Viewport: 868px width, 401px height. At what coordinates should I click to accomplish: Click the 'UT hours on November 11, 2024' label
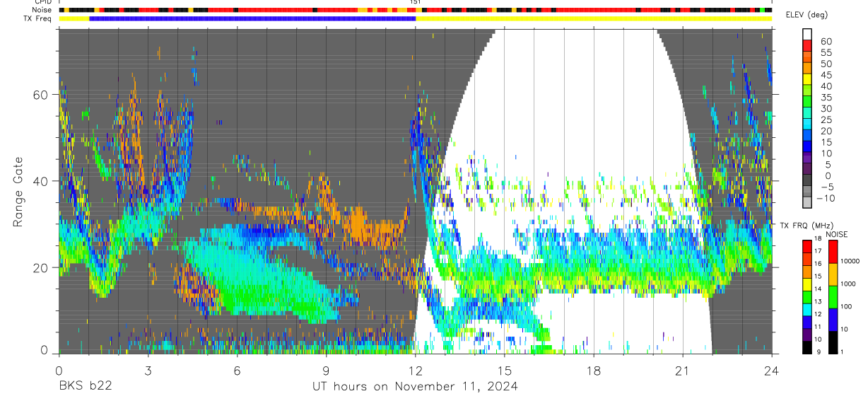coord(415,387)
